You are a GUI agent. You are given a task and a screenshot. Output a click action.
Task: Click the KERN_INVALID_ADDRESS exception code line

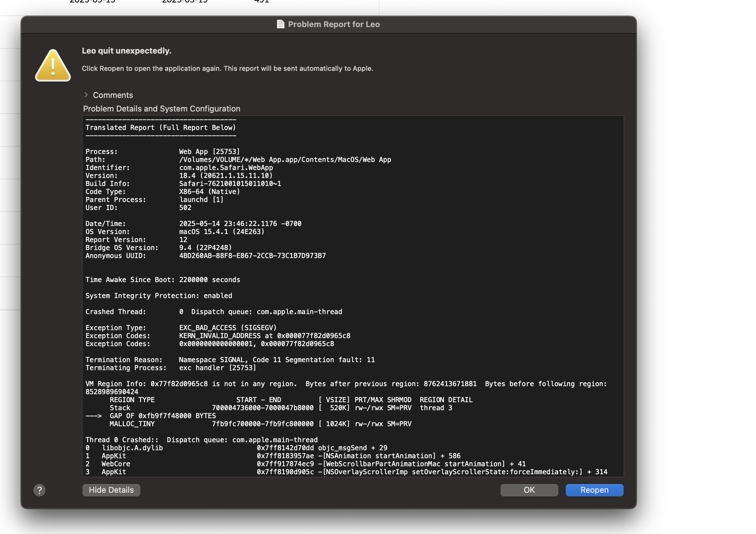[218, 336]
